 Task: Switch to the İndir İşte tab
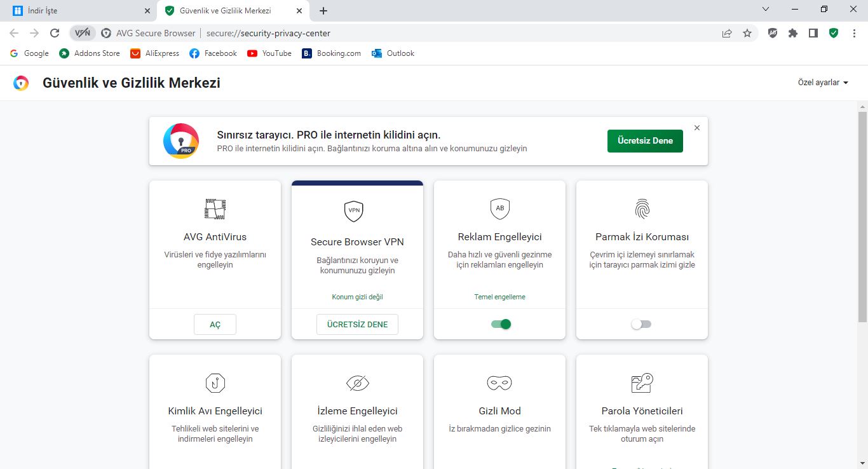click(78, 11)
